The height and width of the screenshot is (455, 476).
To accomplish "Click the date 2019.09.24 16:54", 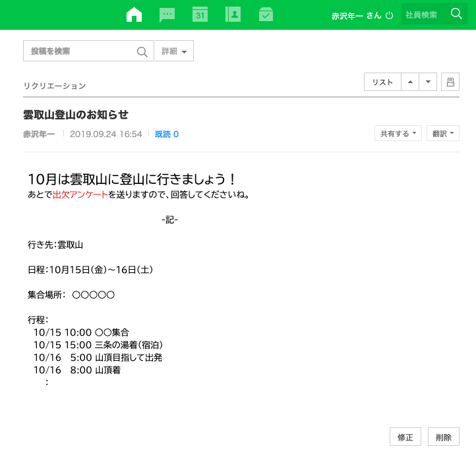I will click(106, 134).
